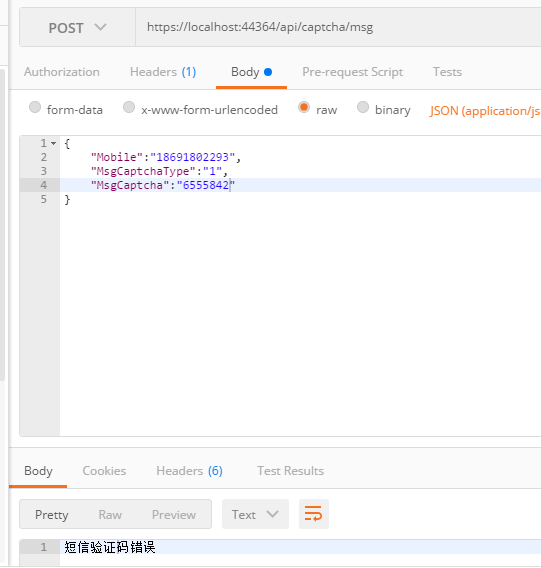Image resolution: width=541 pixels, height=568 pixels.
Task: Toggle word wrap icon in response
Action: pyautogui.click(x=313, y=514)
